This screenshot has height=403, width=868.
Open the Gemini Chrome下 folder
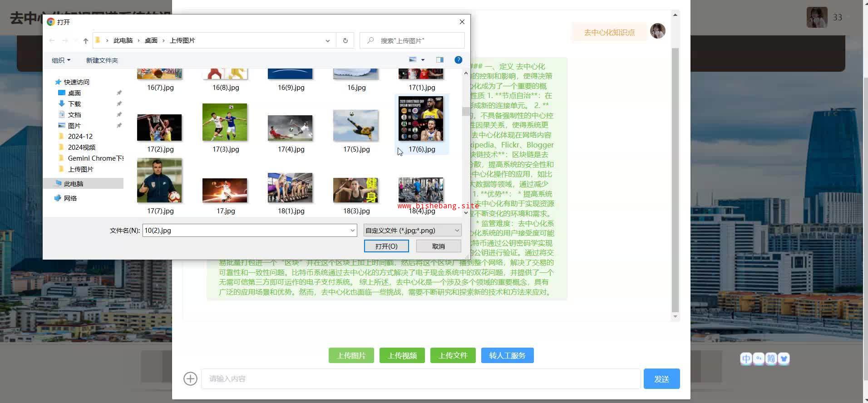[95, 158]
